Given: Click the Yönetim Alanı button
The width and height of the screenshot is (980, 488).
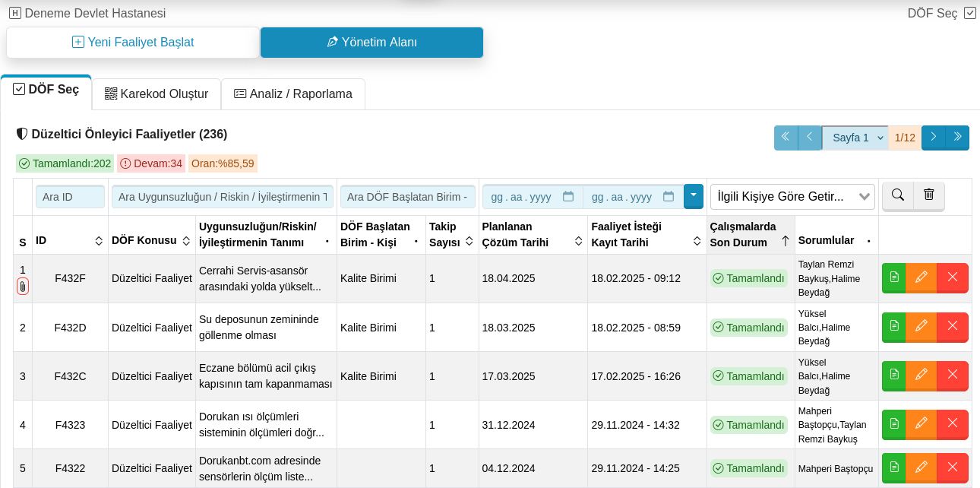Looking at the screenshot, I should (371, 43).
